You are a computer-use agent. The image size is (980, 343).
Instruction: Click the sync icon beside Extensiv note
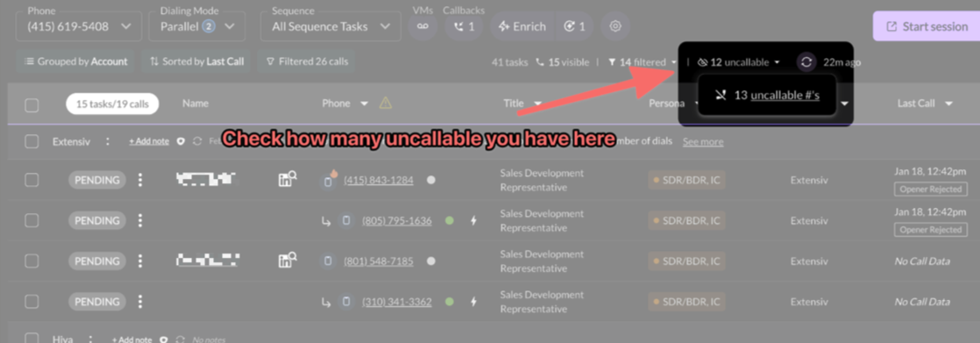(197, 141)
